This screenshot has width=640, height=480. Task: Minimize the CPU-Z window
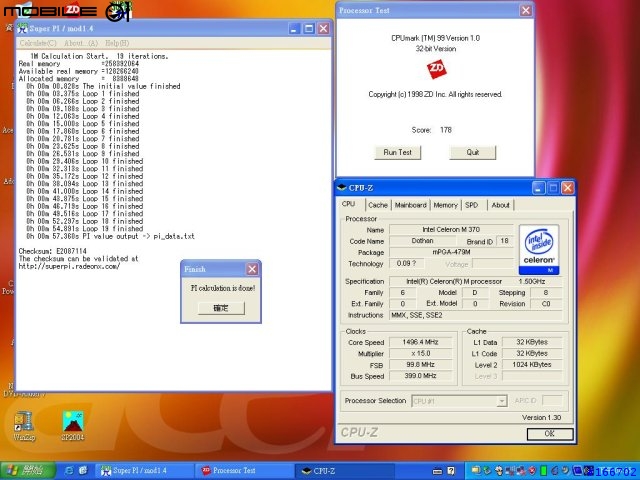pos(538,188)
